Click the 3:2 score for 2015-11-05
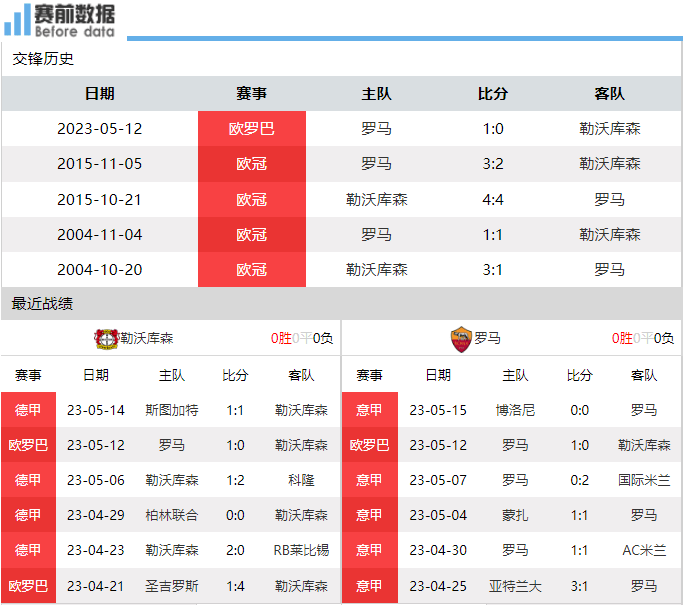 (493, 164)
